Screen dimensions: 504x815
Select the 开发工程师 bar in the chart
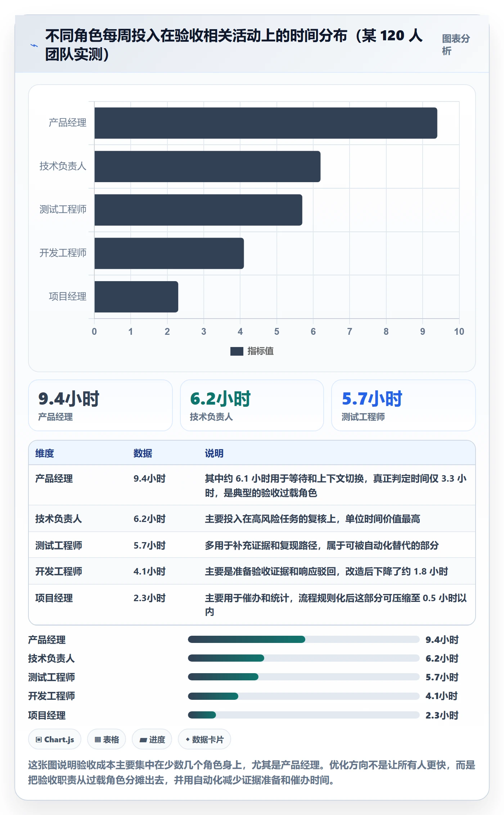click(x=169, y=253)
